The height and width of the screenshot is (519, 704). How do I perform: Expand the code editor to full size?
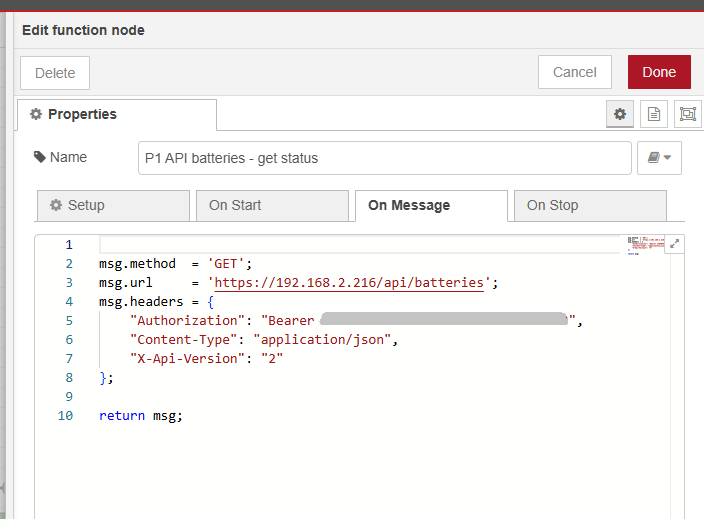[x=674, y=244]
